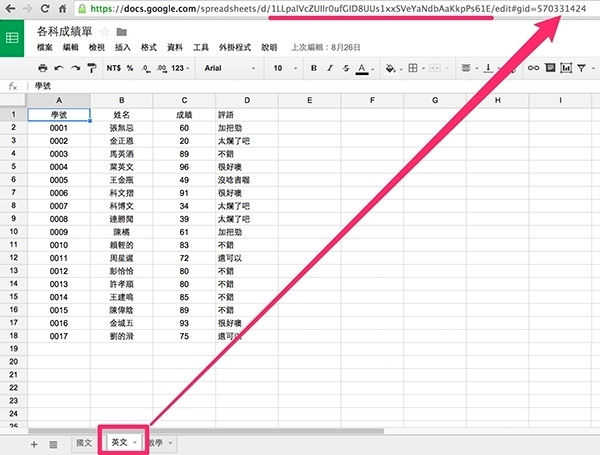Increase decimal places

(x=161, y=68)
